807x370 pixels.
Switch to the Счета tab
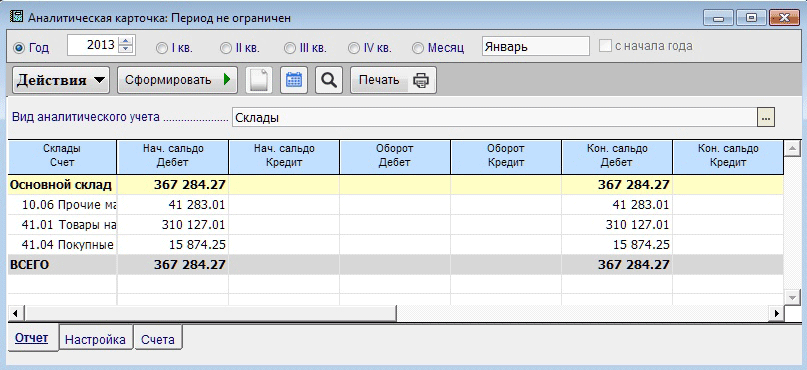158,339
